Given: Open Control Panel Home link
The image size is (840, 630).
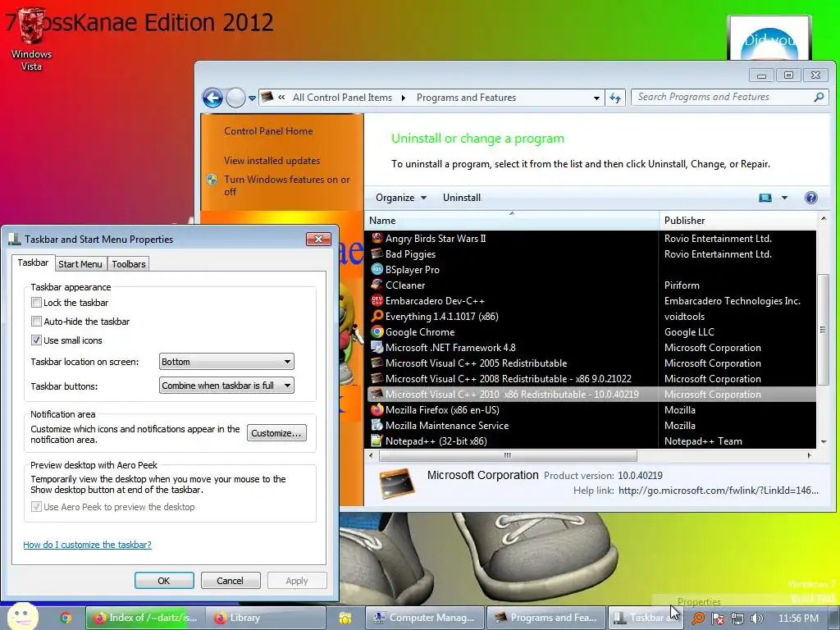Looking at the screenshot, I should click(268, 131).
